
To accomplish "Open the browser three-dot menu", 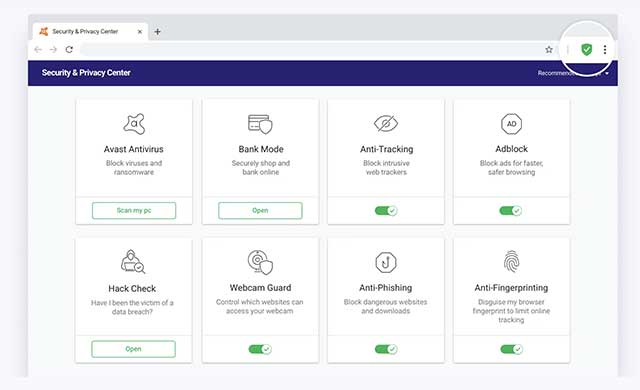I will click(605, 50).
